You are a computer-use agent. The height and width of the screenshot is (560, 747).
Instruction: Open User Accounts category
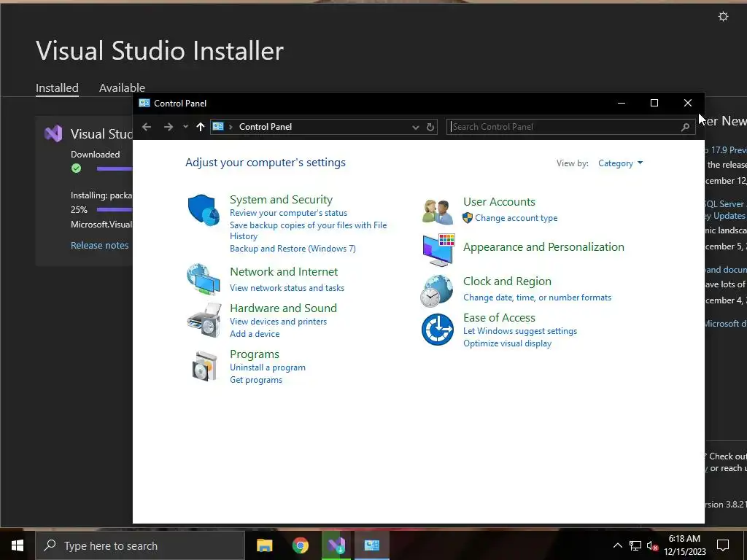pos(499,202)
